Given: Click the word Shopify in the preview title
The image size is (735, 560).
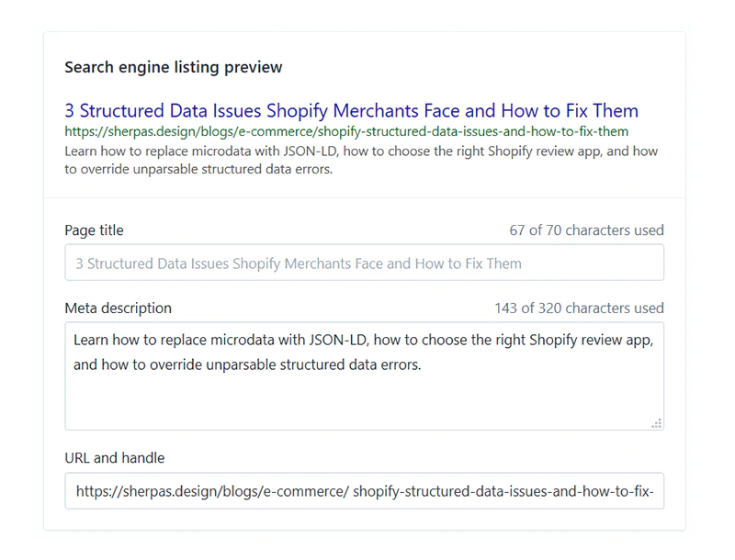Looking at the screenshot, I should [297, 111].
